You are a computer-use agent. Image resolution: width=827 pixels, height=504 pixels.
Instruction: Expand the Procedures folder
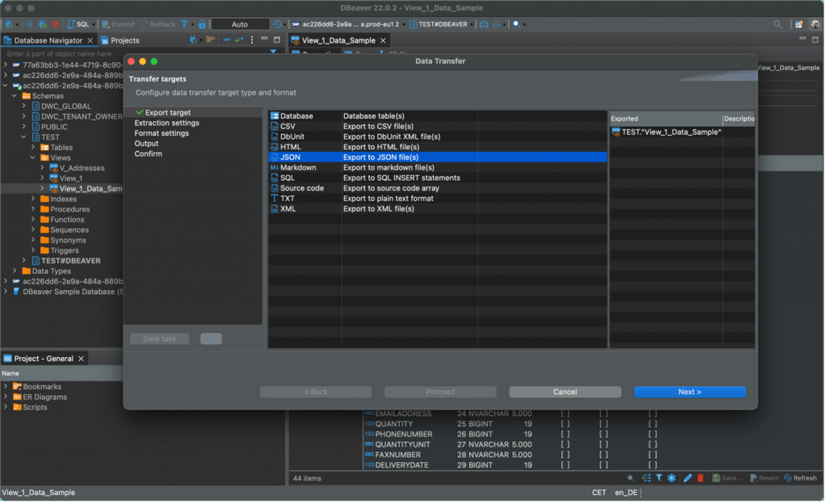coord(33,209)
